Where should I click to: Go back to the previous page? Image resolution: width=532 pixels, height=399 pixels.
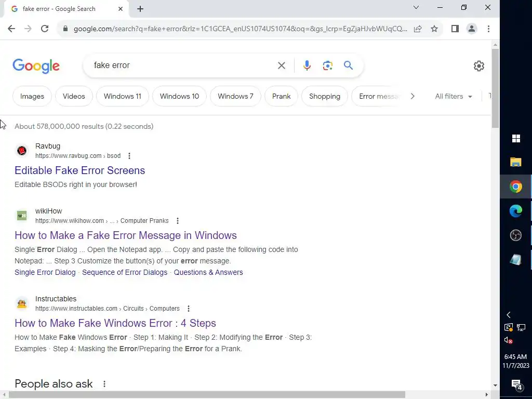coord(11,29)
